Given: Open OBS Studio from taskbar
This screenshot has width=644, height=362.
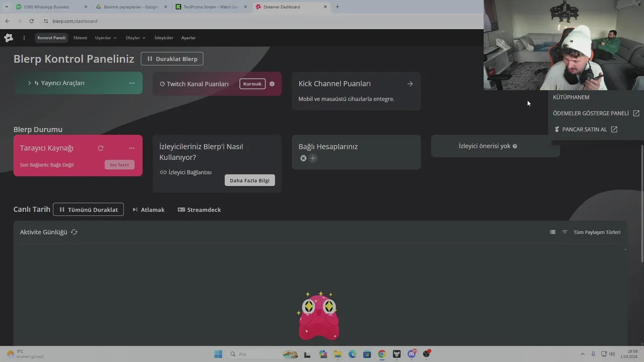Looking at the screenshot, I should (x=427, y=354).
